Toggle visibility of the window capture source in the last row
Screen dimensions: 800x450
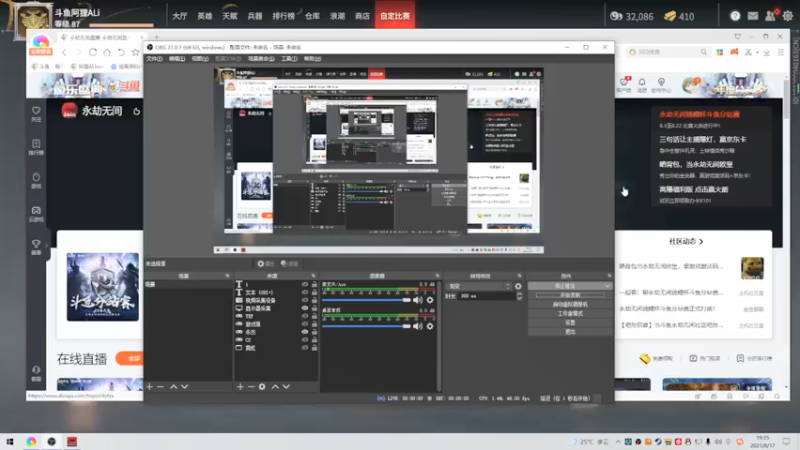(x=305, y=348)
